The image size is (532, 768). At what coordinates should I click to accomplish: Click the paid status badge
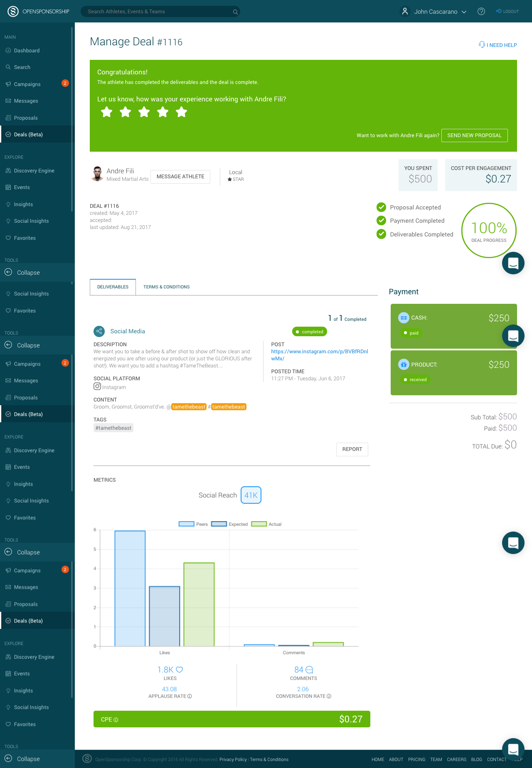[x=411, y=333]
